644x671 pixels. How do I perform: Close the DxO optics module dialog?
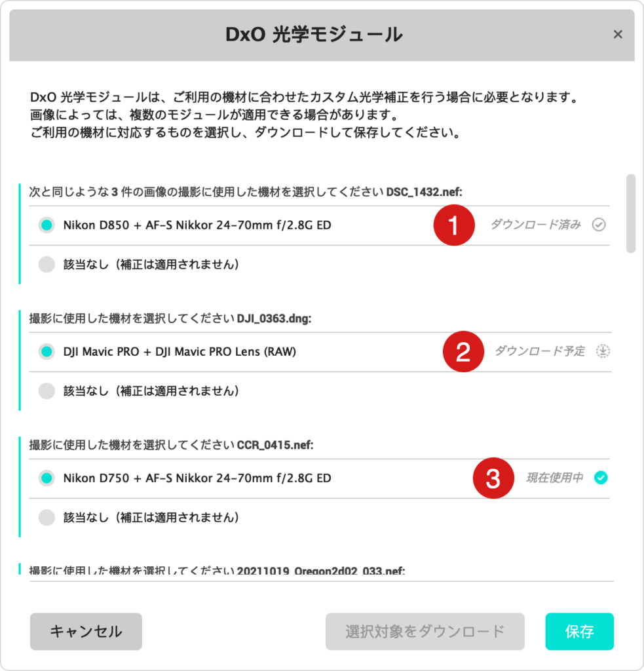pyautogui.click(x=618, y=35)
